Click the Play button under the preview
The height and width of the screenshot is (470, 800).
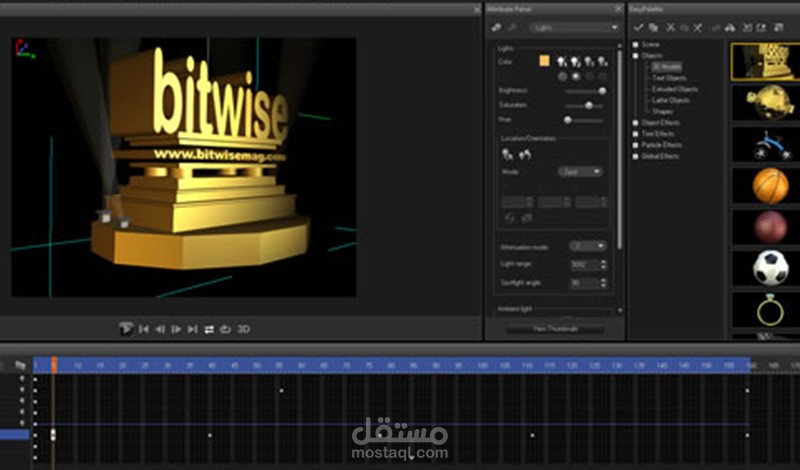point(126,329)
